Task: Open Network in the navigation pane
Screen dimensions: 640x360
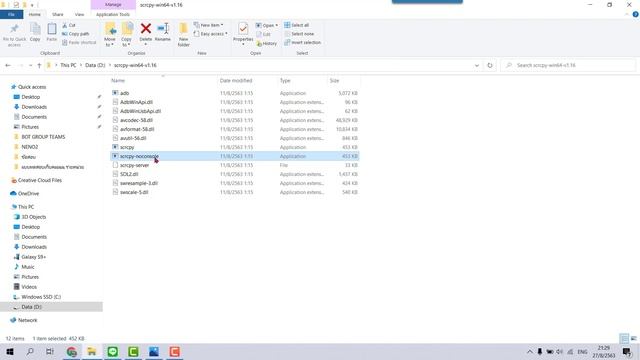Action: [27, 320]
